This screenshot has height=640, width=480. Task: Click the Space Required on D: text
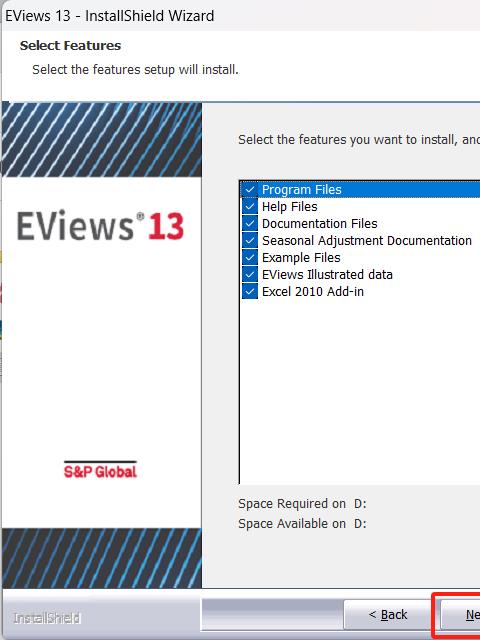pos(302,504)
